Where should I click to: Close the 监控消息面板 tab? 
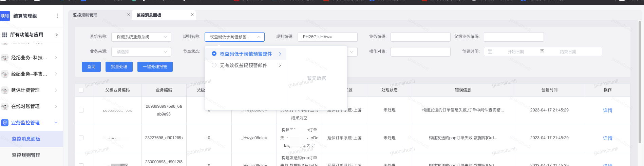(192, 15)
